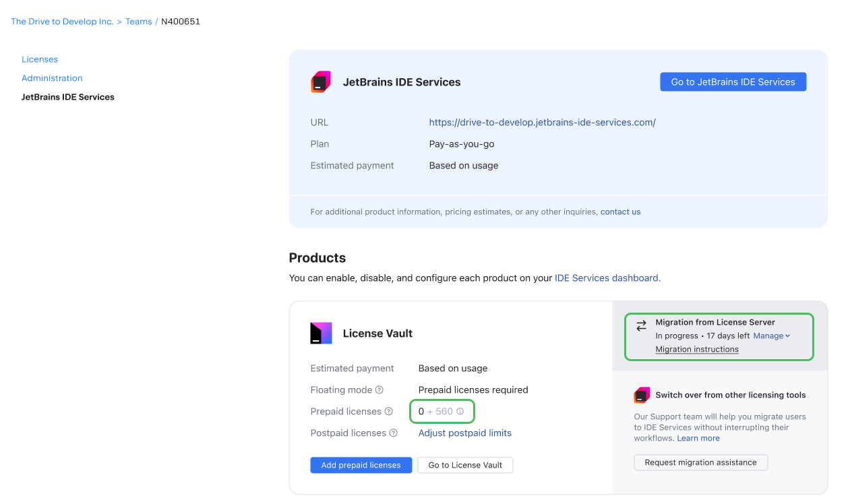Click help icon next to Prepaid licenses

click(x=388, y=412)
